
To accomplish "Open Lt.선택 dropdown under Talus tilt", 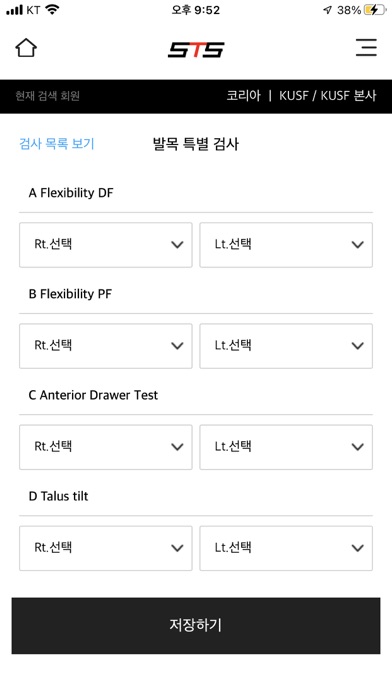I will [286, 548].
